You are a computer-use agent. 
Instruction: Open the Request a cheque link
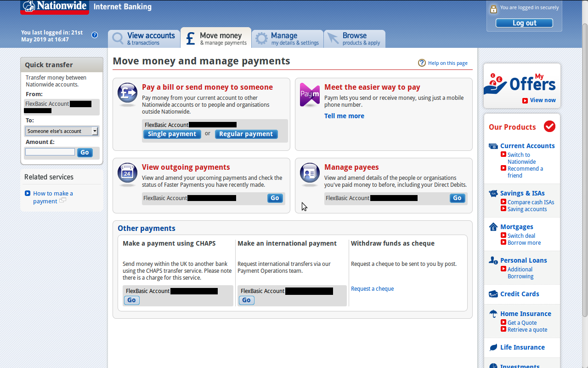[x=372, y=289]
